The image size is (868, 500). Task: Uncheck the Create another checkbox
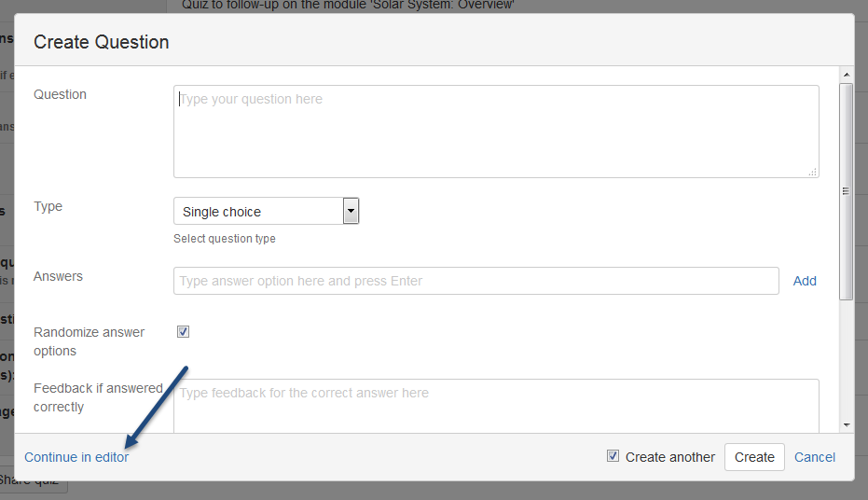[x=613, y=456]
